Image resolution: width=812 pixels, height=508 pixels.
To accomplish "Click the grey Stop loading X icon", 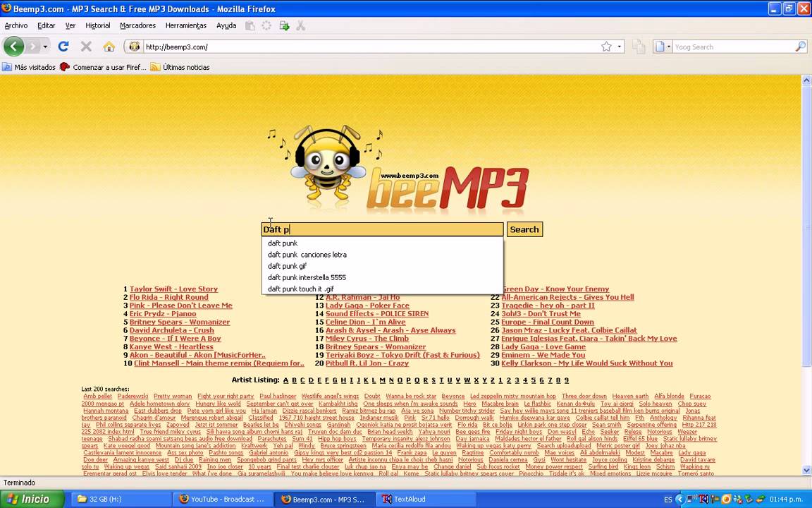I will (86, 47).
